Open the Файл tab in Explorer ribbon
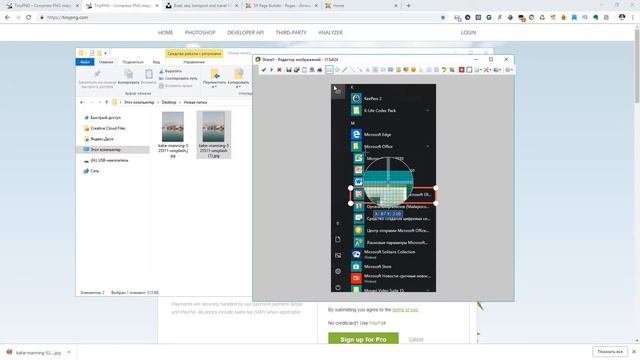The image size is (640, 360). coord(85,62)
